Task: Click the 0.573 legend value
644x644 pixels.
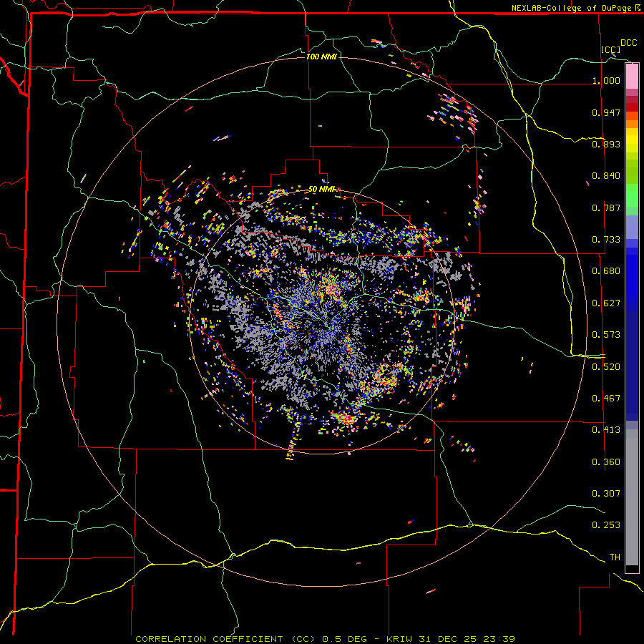Action: pyautogui.click(x=606, y=335)
